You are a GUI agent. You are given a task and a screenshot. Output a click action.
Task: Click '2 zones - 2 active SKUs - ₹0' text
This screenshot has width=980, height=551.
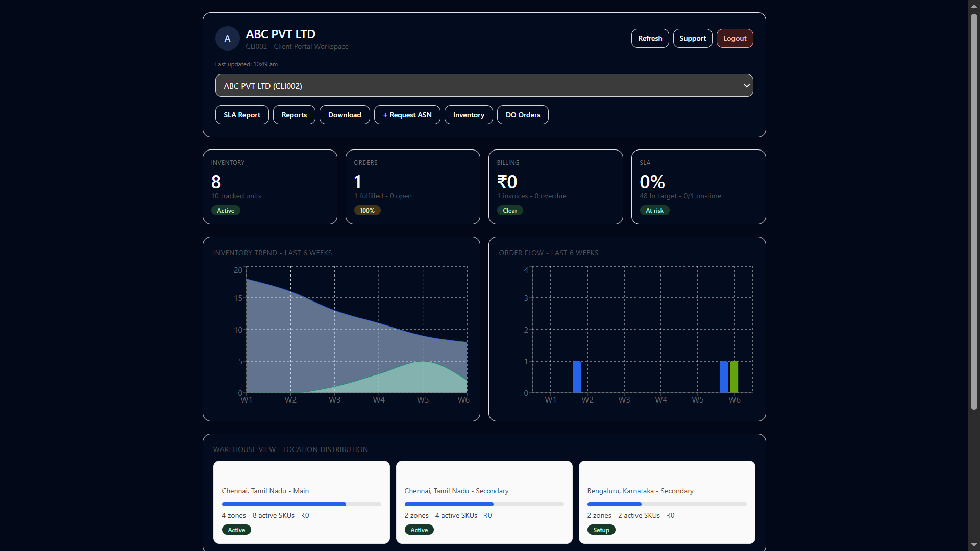click(x=631, y=515)
